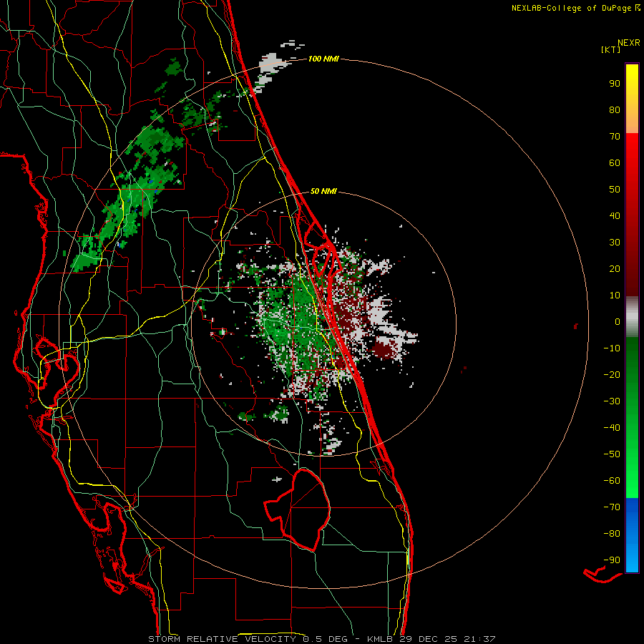This screenshot has width=644, height=644.
Task: Click the 60 knot scale value
Action: click(615, 163)
